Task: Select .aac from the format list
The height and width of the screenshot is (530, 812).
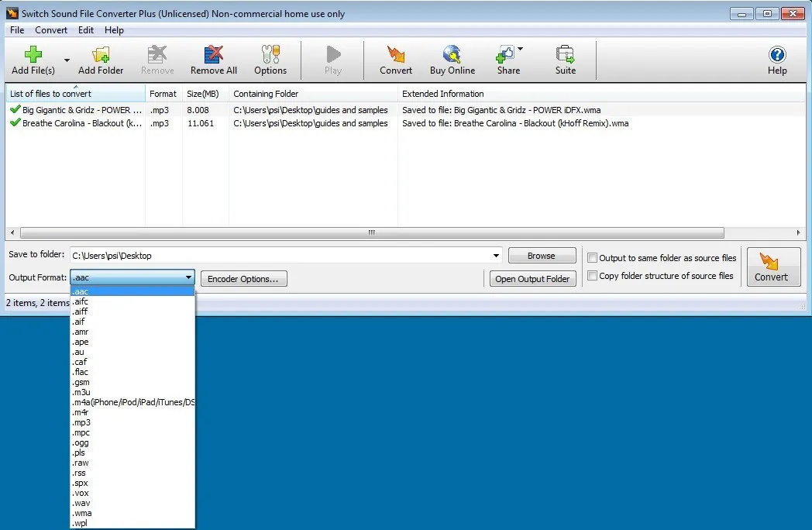Action: pos(132,291)
